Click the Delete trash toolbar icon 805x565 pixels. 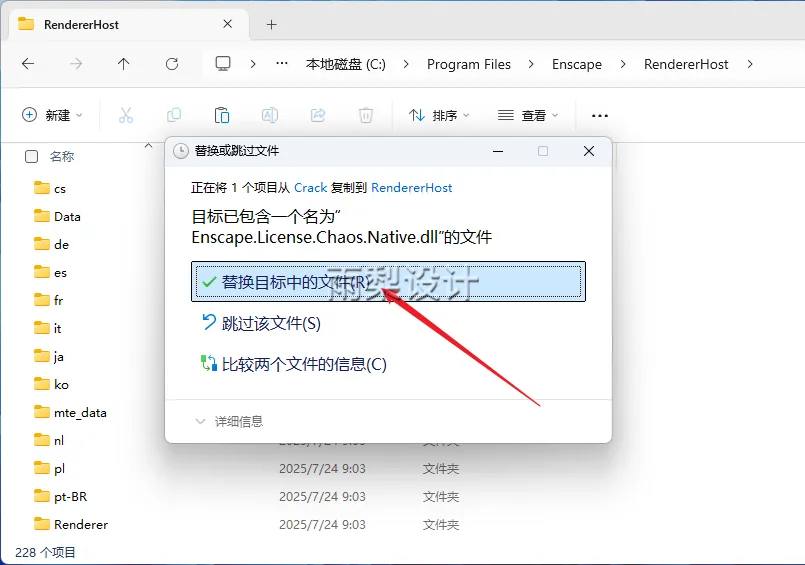point(366,115)
